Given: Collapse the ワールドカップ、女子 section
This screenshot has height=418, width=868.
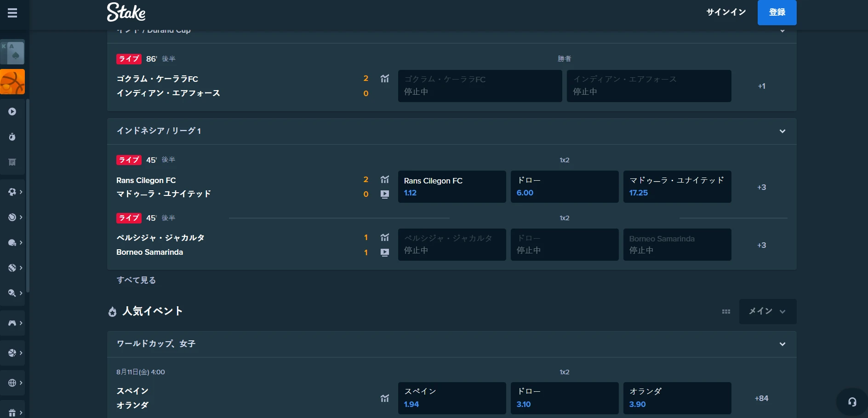Looking at the screenshot, I should pos(782,344).
